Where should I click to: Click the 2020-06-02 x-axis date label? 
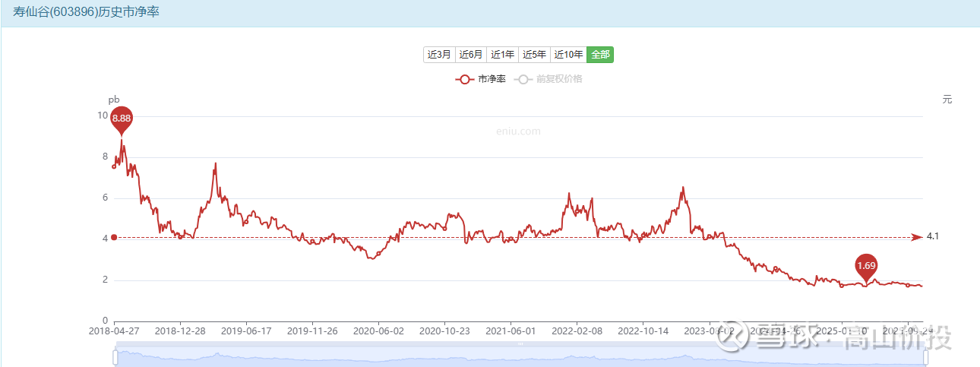coord(380,331)
